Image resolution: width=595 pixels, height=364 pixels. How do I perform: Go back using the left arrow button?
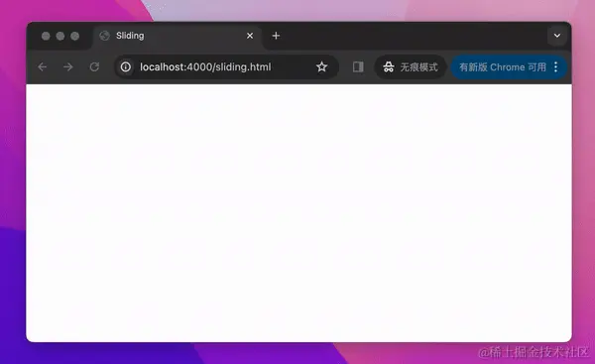tap(42, 67)
